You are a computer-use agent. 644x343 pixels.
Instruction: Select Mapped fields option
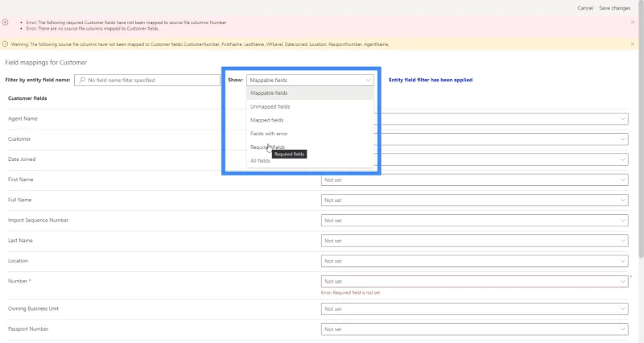[310, 120]
